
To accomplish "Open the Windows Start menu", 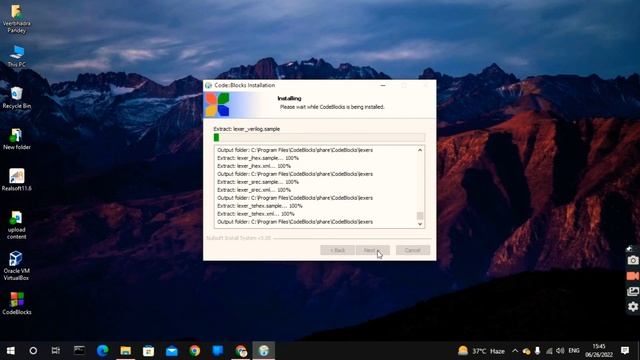I will (11, 351).
